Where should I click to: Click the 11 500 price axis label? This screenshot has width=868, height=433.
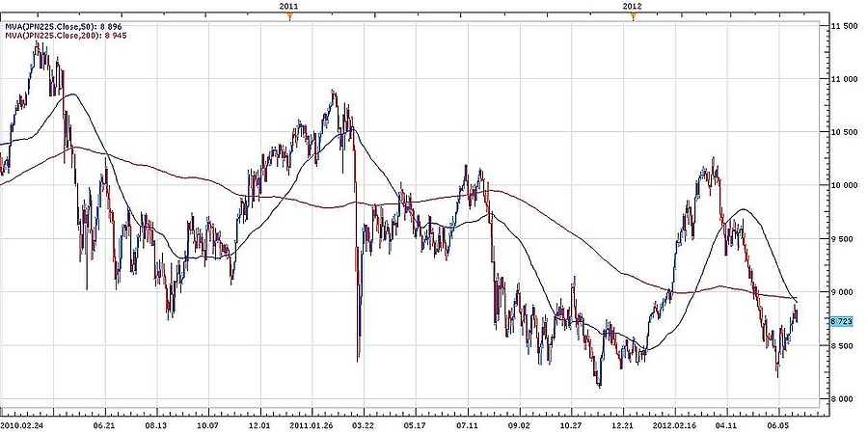pyautogui.click(x=843, y=26)
